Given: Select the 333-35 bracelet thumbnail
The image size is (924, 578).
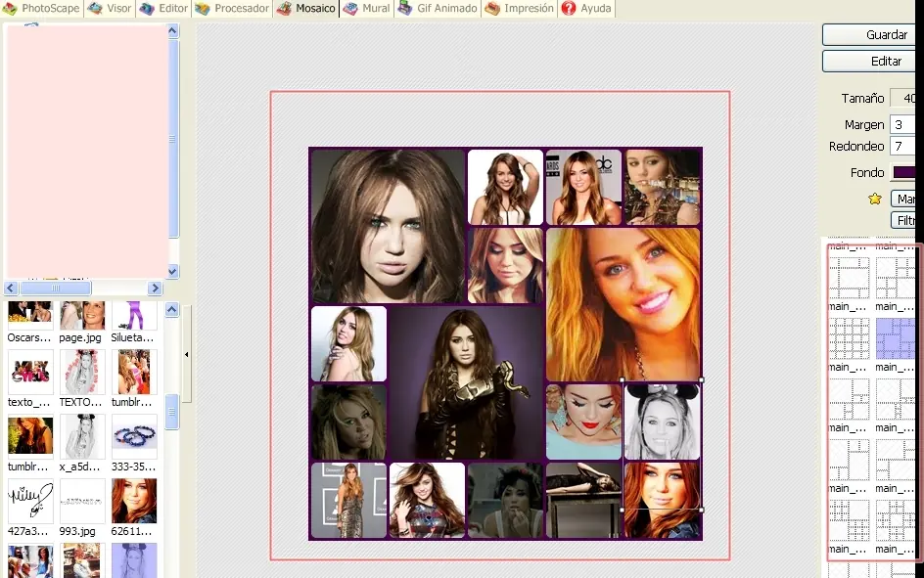Looking at the screenshot, I should 134,436.
